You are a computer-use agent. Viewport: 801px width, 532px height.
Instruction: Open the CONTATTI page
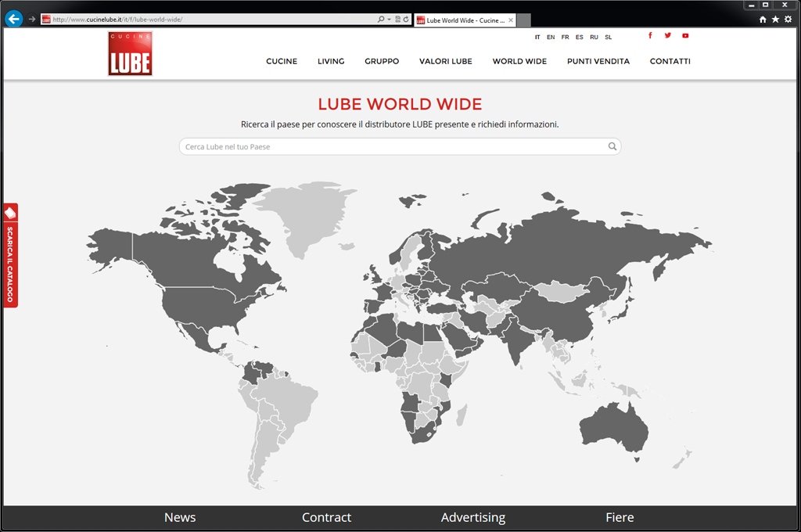point(670,61)
